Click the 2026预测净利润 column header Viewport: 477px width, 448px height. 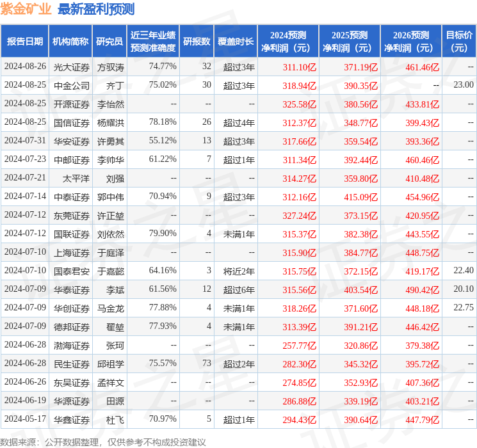point(411,41)
